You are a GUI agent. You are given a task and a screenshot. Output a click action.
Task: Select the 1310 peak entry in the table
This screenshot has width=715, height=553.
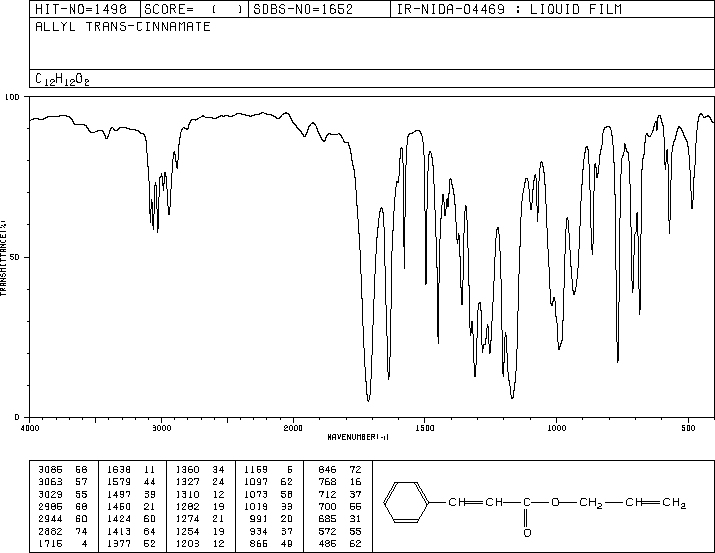[200, 494]
